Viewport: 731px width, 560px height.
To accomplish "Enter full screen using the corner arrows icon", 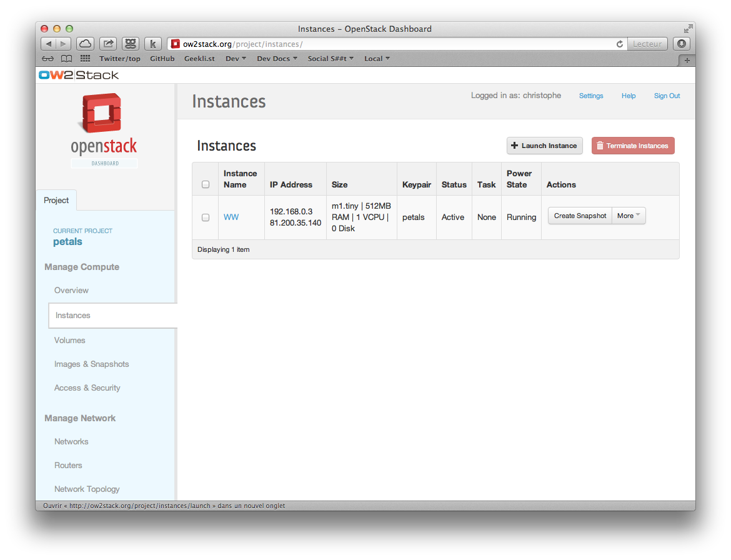I will point(688,29).
